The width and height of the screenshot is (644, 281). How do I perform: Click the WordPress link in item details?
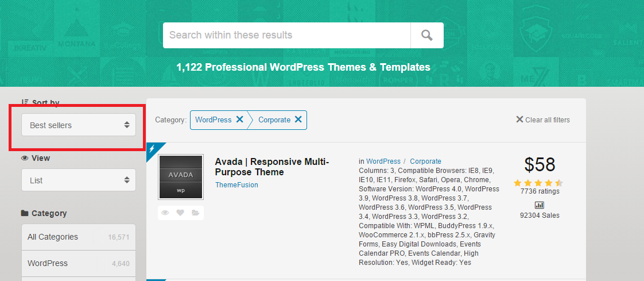coord(383,161)
